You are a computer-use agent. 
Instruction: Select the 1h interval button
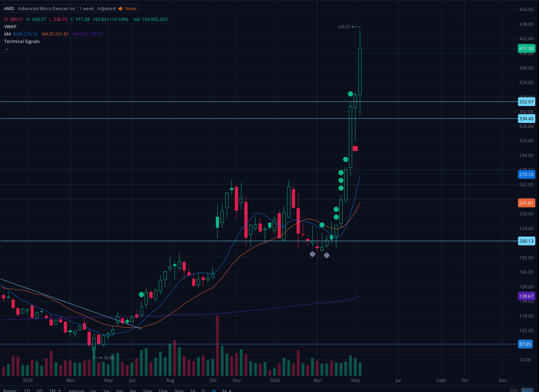pos(193,391)
